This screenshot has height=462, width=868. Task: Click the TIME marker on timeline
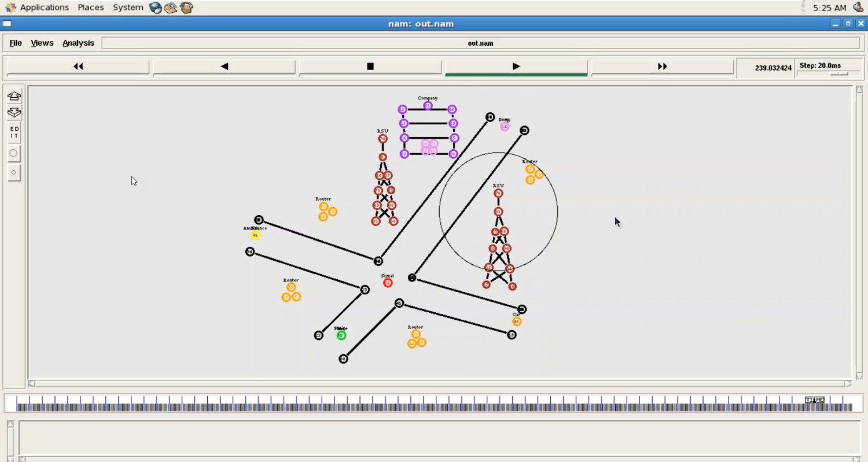(814, 400)
